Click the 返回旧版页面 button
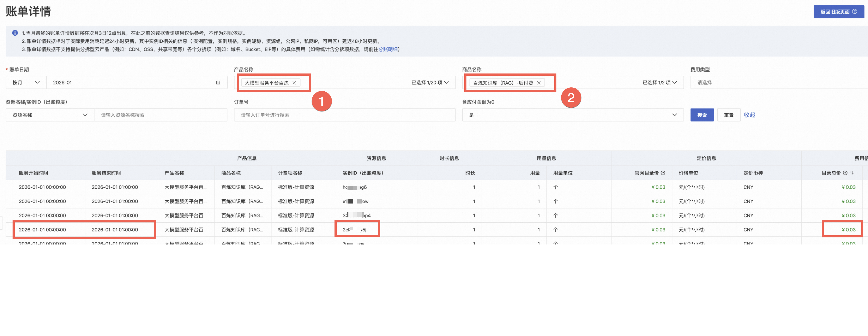 [x=839, y=12]
